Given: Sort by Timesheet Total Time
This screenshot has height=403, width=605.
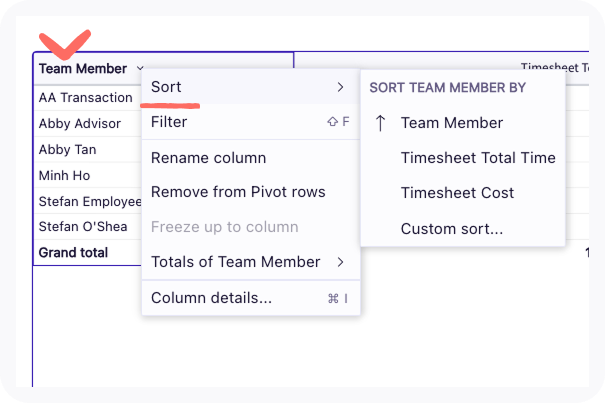Looking at the screenshot, I should 477,158.
